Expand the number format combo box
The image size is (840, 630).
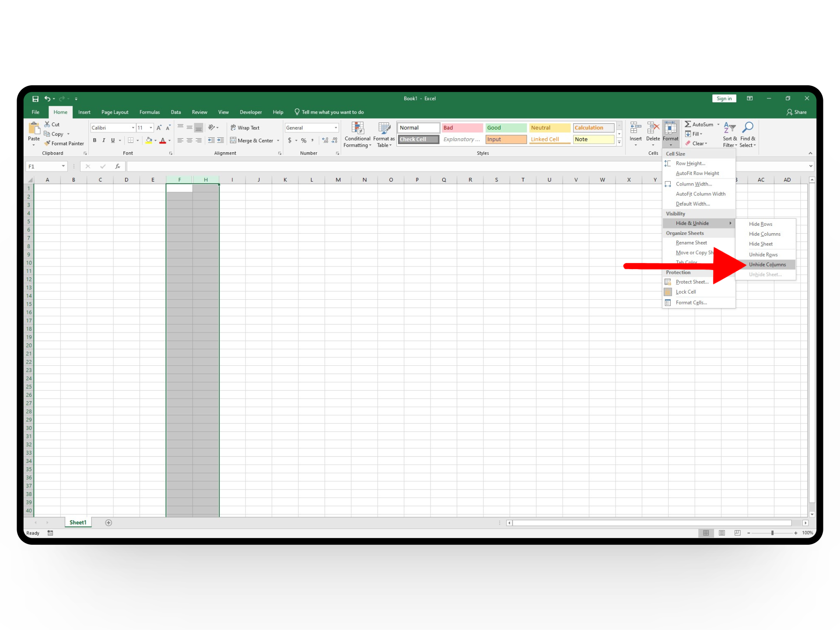336,128
